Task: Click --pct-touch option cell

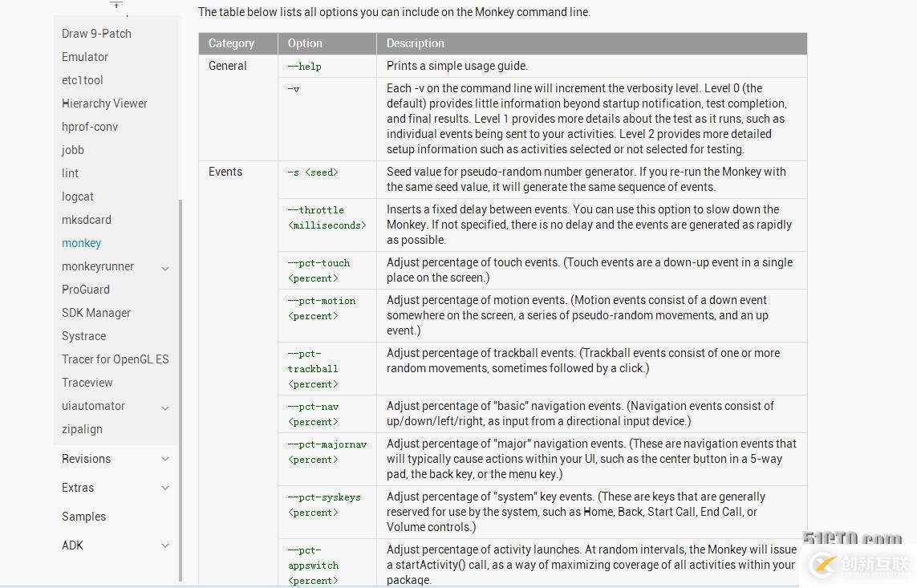Action: [x=327, y=270]
